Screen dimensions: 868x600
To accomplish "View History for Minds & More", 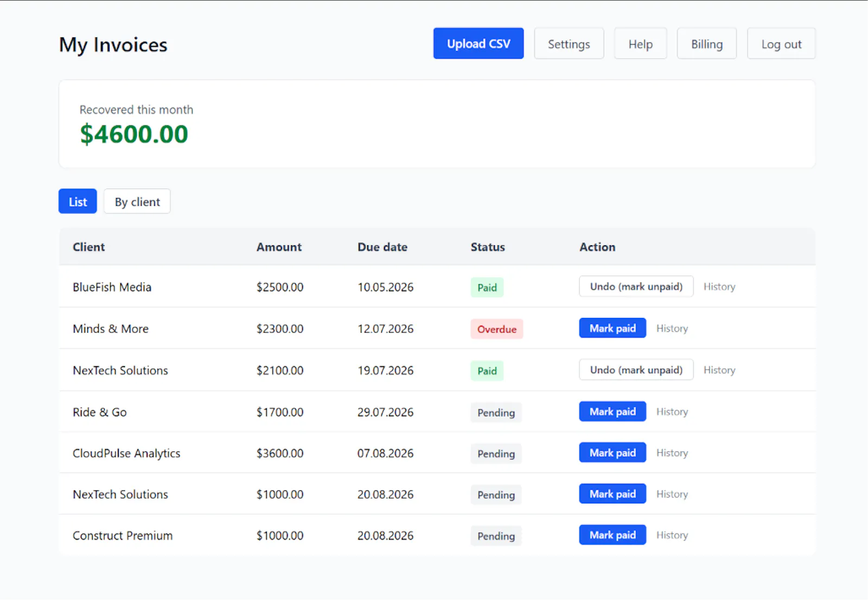I will point(672,328).
